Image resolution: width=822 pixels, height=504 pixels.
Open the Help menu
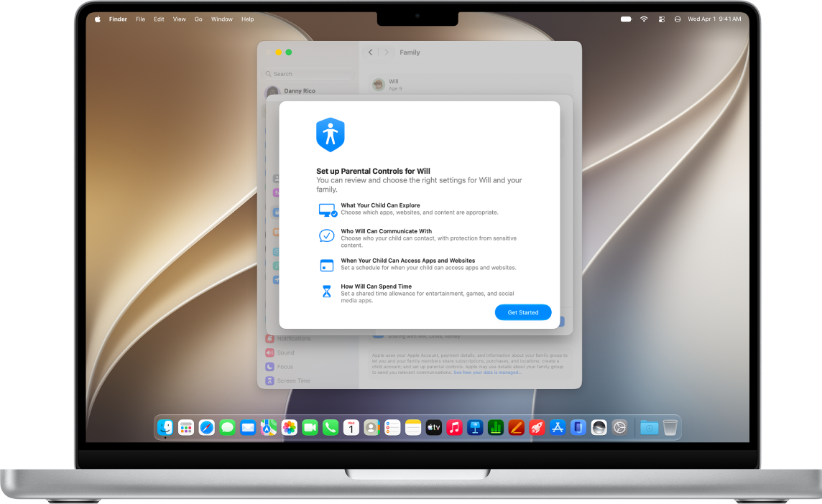tap(247, 19)
